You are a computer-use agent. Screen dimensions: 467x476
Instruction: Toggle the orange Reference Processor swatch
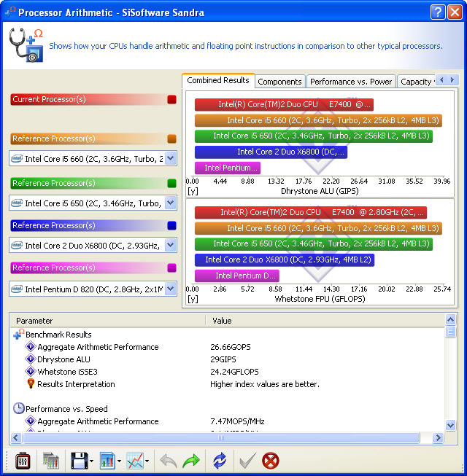tap(171, 138)
